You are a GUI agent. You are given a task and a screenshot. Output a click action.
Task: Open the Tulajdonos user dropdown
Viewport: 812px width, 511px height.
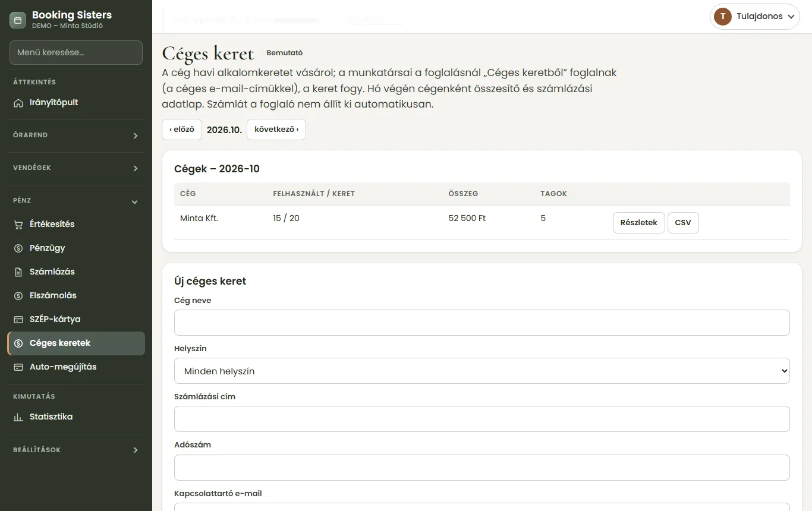[754, 17]
